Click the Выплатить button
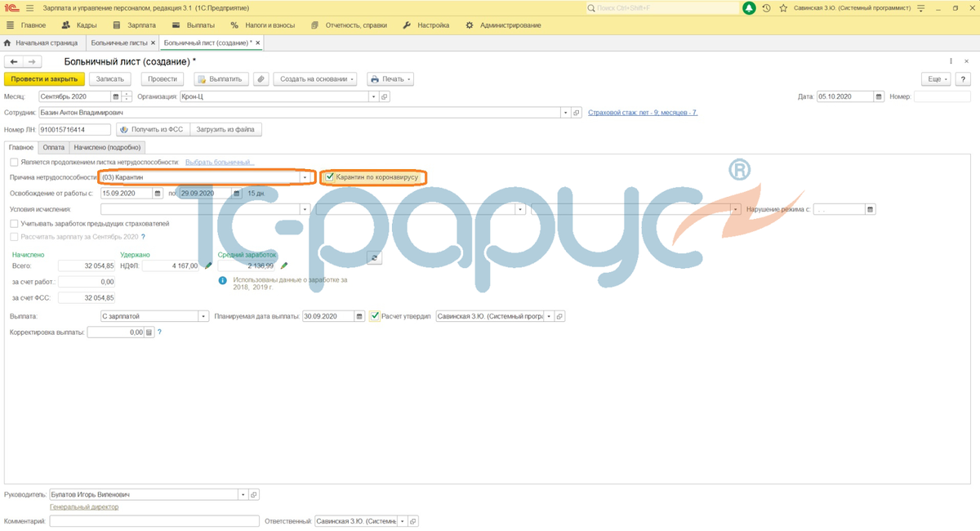The height and width of the screenshot is (531, 980). coord(221,79)
